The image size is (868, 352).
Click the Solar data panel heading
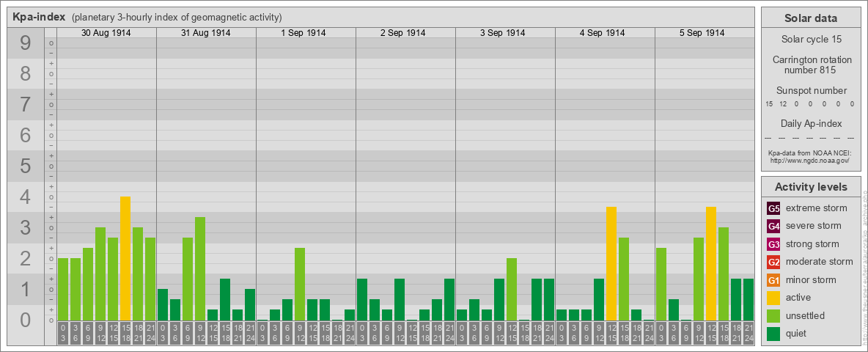point(811,18)
